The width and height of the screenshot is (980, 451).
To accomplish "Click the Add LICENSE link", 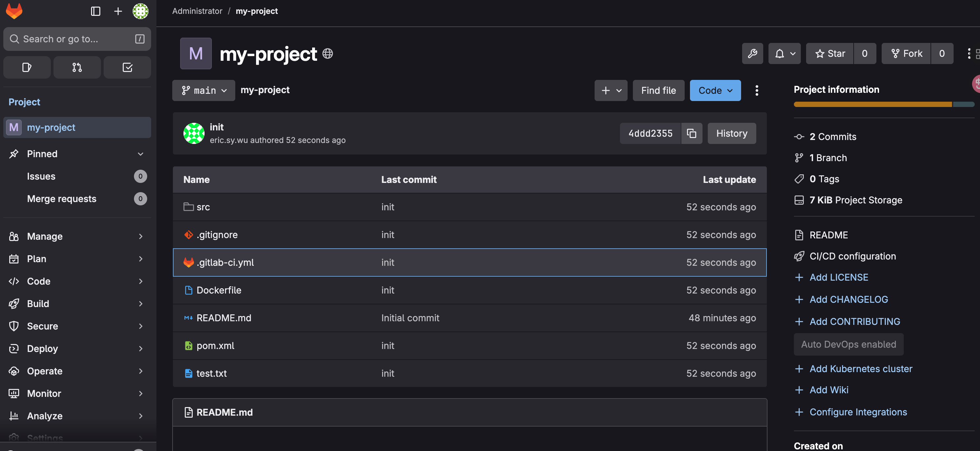I will 838,277.
